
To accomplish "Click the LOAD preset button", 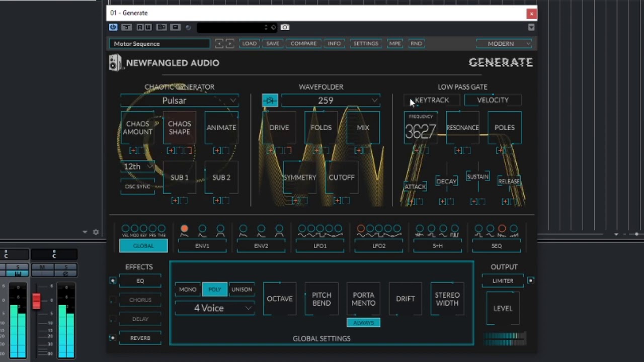I will 249,44.
